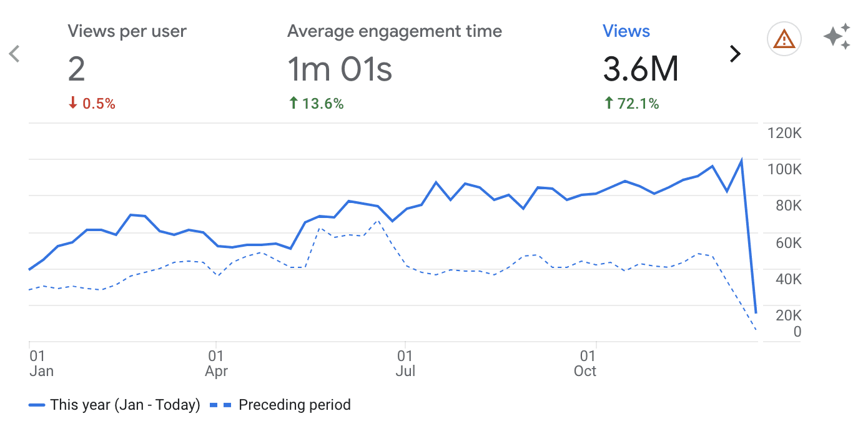Expand more metrics with the right chevron
Image resolution: width=868 pixels, height=431 pixels.
click(x=735, y=54)
